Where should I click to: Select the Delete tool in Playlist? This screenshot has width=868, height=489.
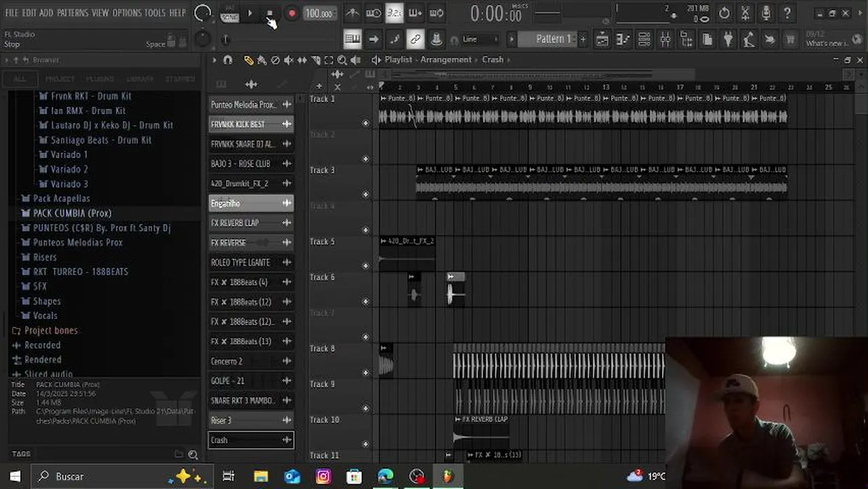(275, 60)
